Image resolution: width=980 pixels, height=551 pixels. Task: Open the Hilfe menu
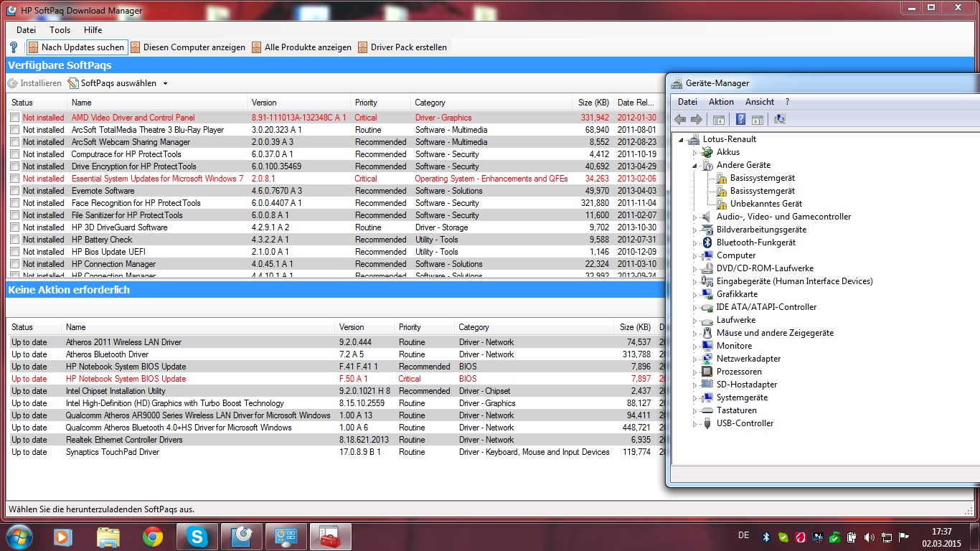tap(93, 30)
